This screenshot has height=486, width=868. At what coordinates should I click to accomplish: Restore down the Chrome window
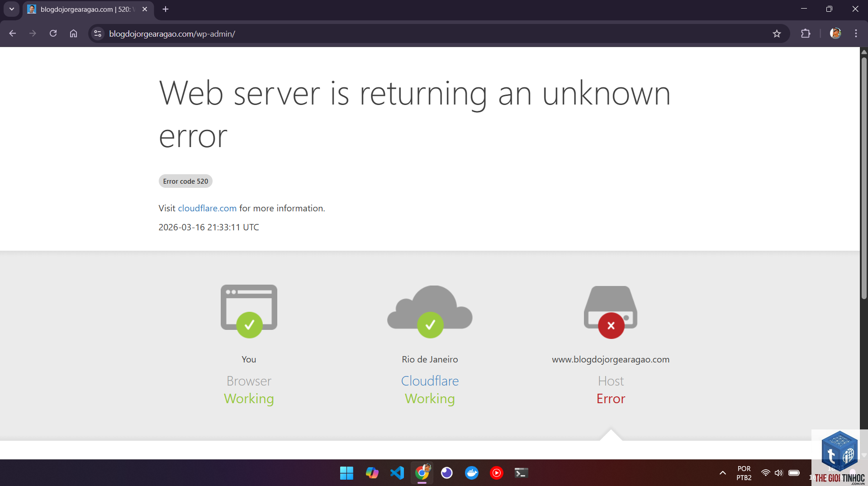click(829, 9)
